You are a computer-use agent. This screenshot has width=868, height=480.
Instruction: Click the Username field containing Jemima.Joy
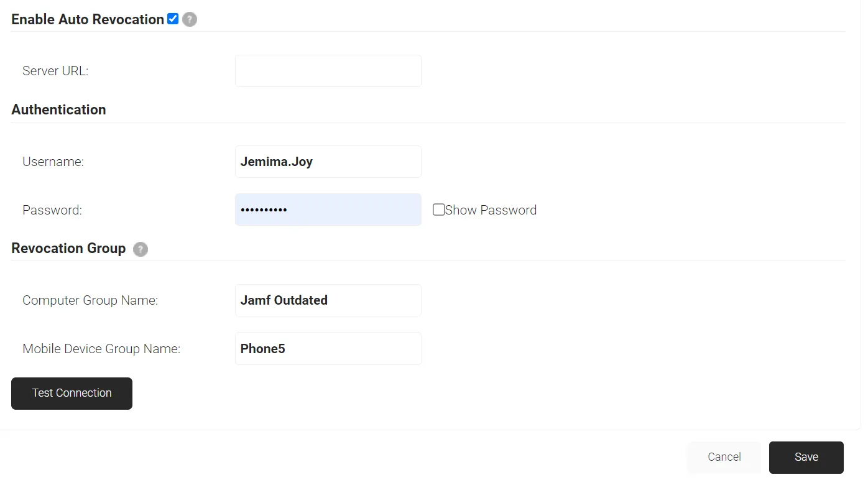click(328, 162)
